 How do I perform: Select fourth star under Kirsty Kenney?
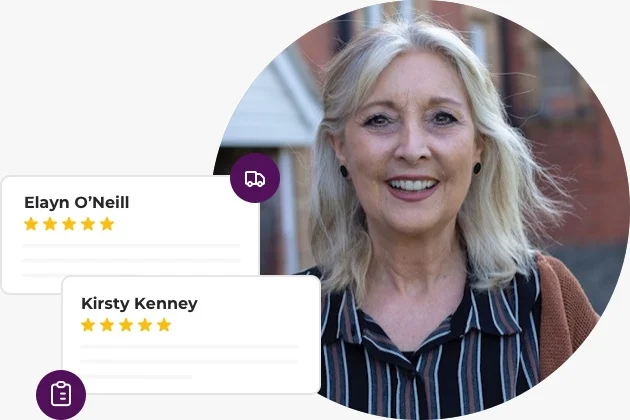[145, 325]
